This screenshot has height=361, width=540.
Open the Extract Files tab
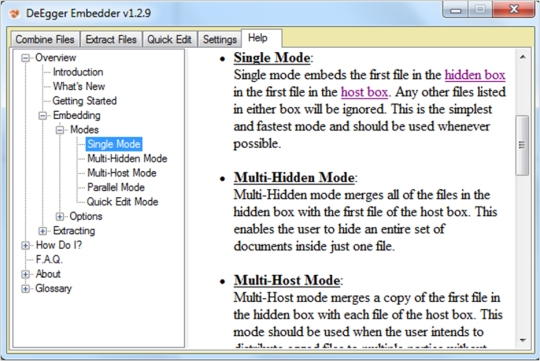111,39
